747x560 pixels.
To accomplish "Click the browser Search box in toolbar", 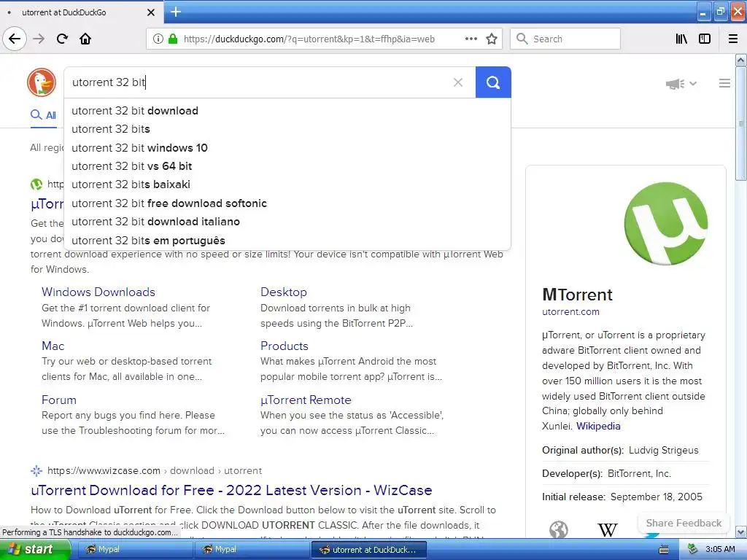I will pos(565,39).
